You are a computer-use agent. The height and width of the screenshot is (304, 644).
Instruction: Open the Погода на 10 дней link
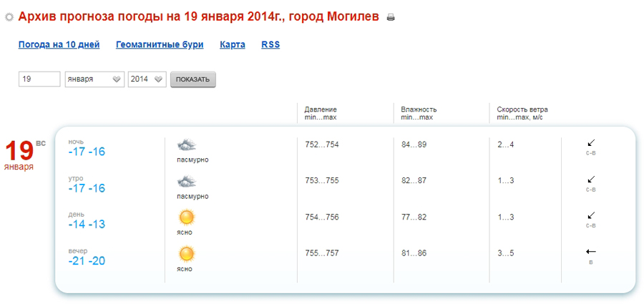coord(59,45)
